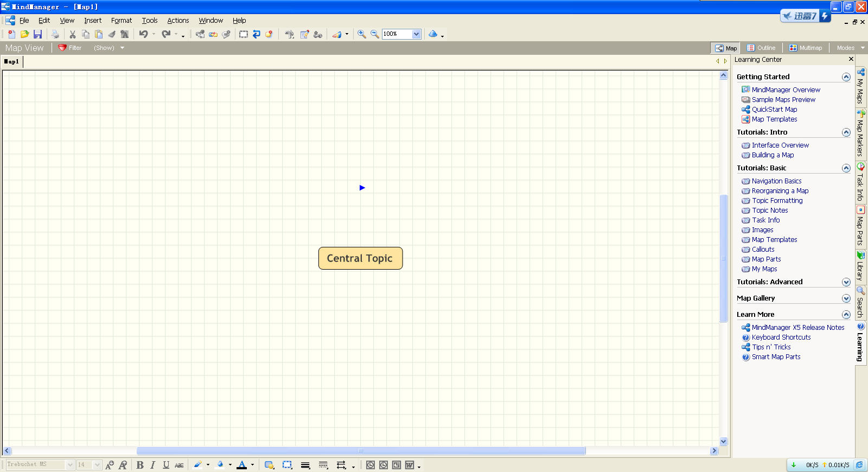Switch to the Outline view tab

point(761,48)
